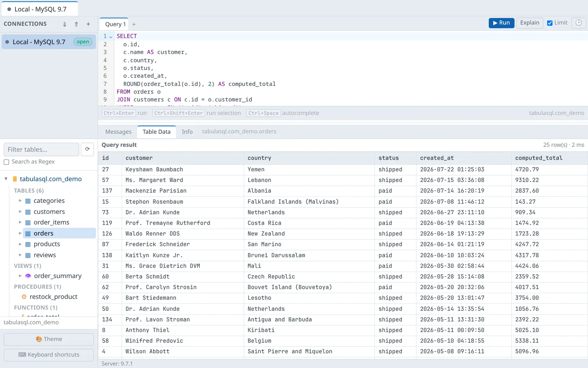Expand the customers table node
The height and width of the screenshot is (368, 588).
pyautogui.click(x=20, y=212)
